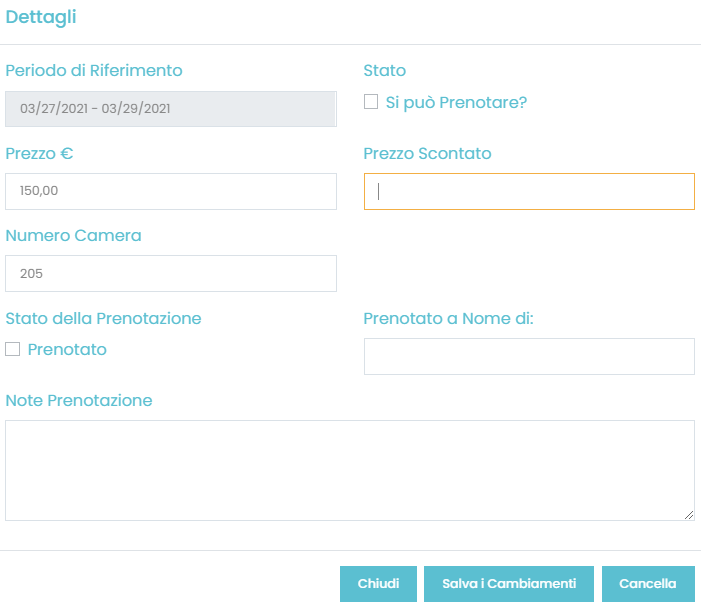Click the 'Prenotato' label text

[67, 350]
